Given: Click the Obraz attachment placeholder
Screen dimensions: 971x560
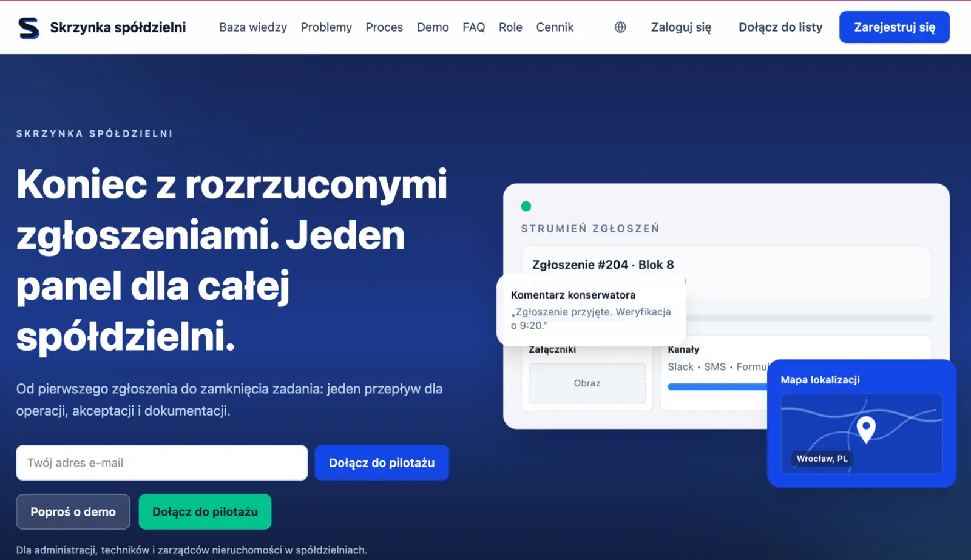Looking at the screenshot, I should pos(587,383).
